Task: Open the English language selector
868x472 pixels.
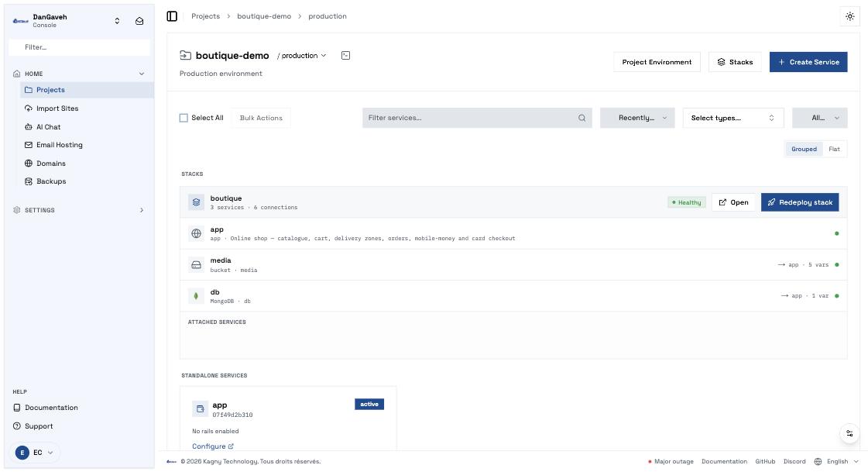Action: pos(836,461)
